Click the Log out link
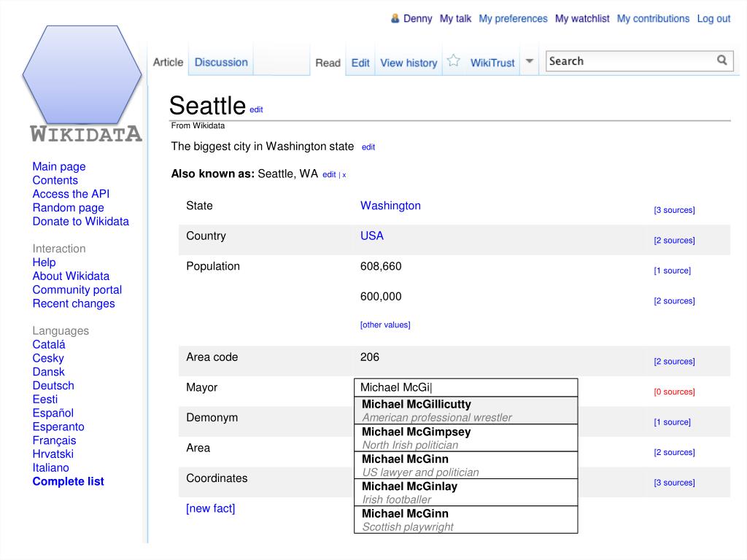The image size is (747, 560). click(x=713, y=18)
